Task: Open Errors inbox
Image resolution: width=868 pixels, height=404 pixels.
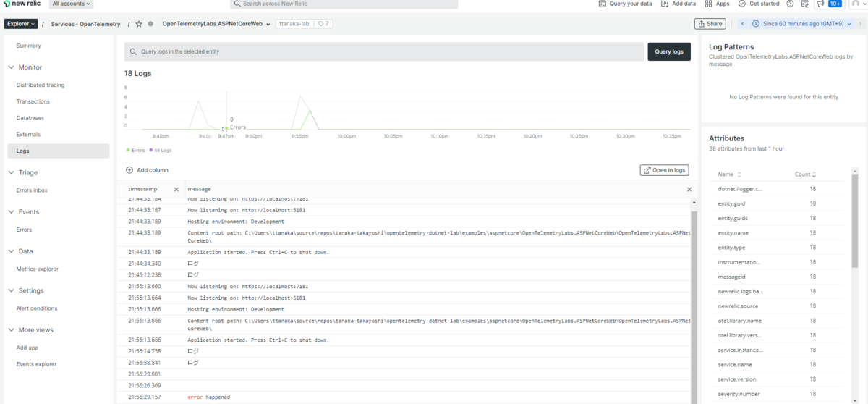Action: click(32, 190)
